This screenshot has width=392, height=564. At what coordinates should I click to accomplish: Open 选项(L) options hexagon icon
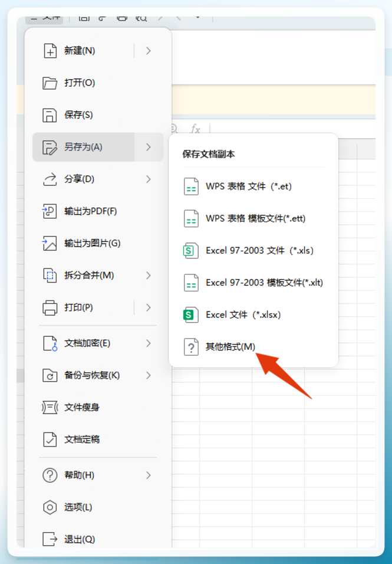pos(50,507)
